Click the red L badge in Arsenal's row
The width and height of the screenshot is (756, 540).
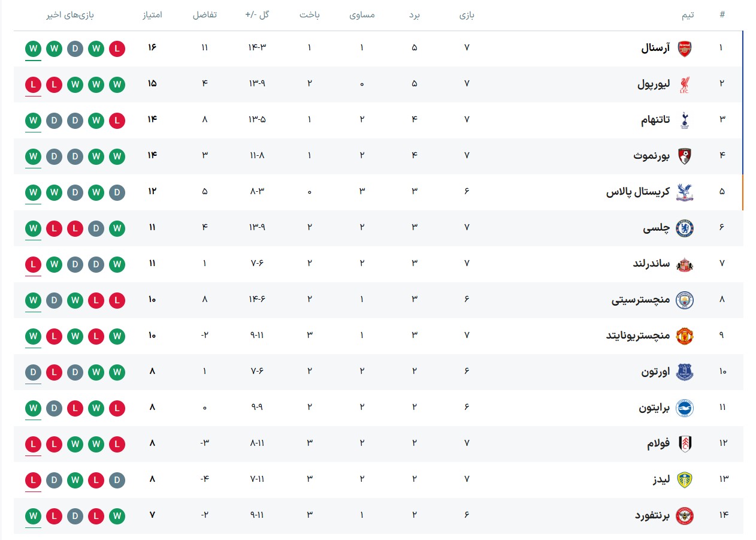117,48
